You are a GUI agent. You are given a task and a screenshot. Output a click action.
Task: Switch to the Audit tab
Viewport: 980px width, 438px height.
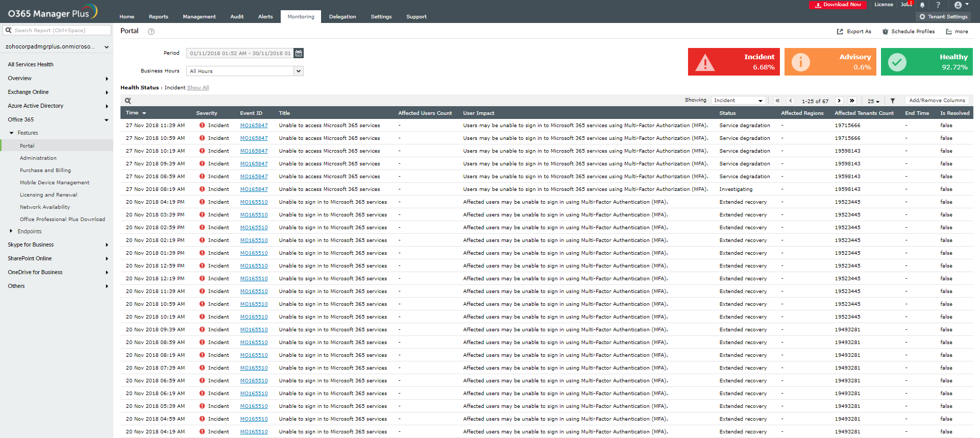tap(237, 17)
